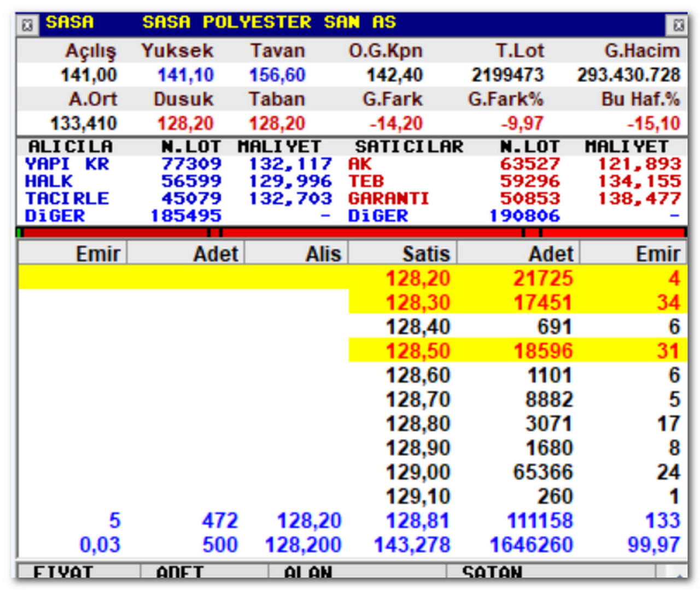Click the close icon in the title bar's left corner
Viewport: 700px width, 590px height.
pos(27,25)
